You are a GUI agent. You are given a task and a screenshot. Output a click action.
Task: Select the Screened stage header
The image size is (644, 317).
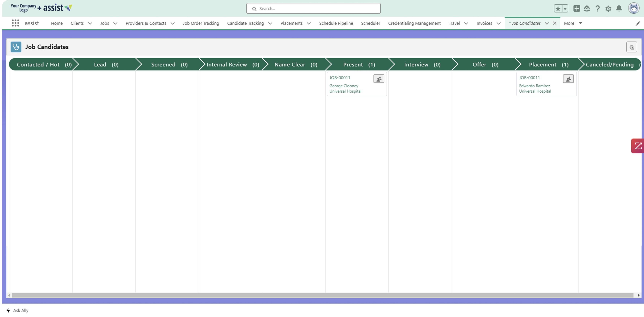169,64
